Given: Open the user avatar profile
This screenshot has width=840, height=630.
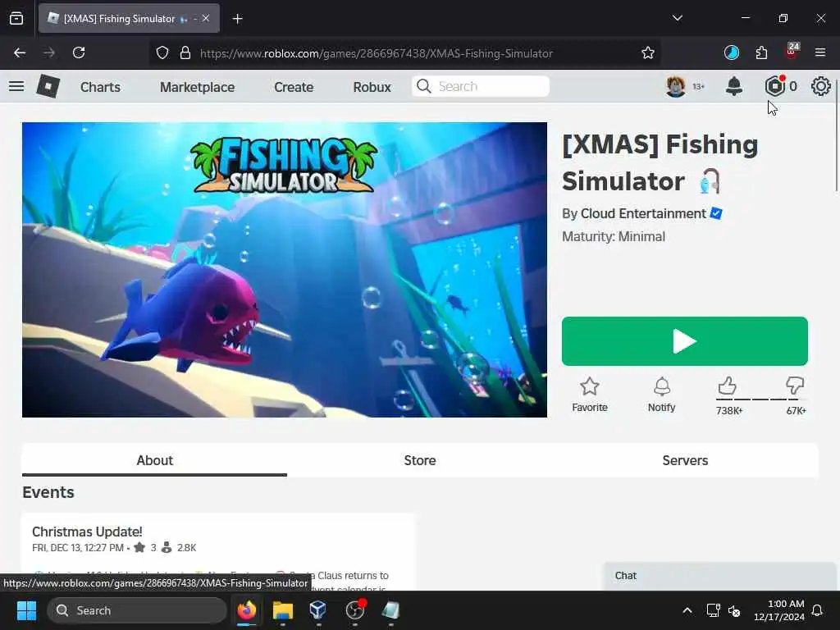Looking at the screenshot, I should point(676,86).
